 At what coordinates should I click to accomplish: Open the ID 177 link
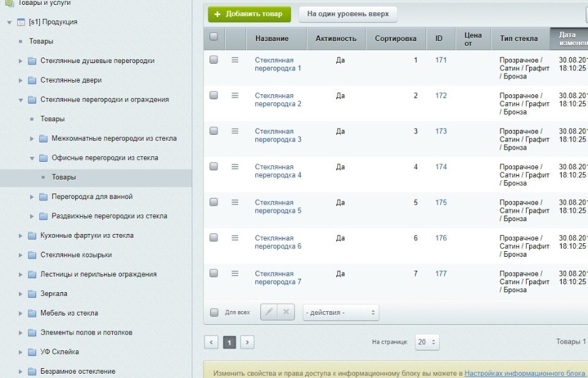[x=441, y=274]
